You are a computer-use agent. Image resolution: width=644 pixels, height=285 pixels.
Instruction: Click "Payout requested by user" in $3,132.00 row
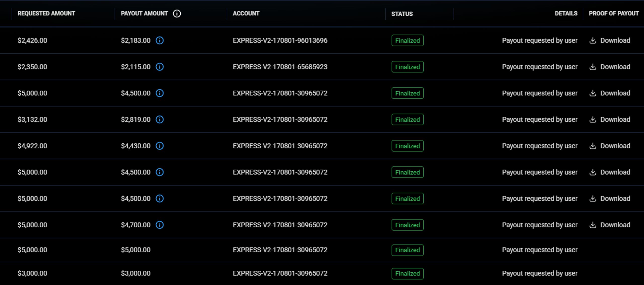tap(540, 119)
